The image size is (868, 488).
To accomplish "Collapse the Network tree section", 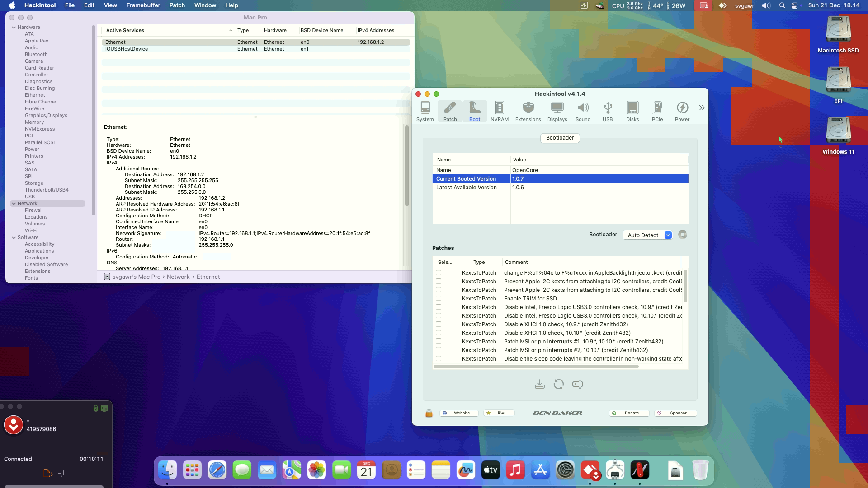I will pos(14,204).
